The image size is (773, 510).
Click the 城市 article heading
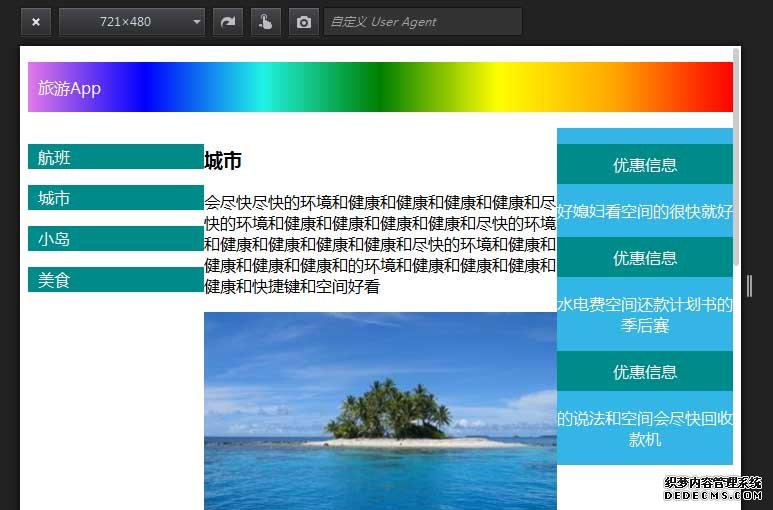tap(223, 161)
